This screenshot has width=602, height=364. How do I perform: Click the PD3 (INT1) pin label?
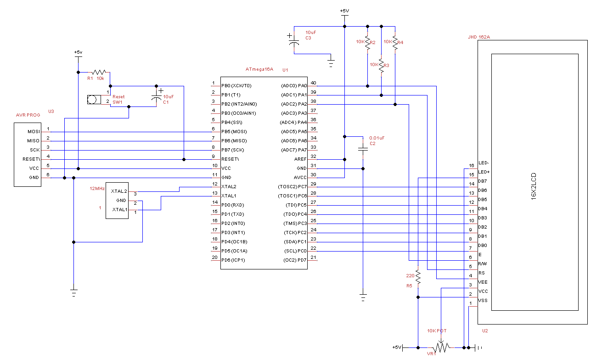click(x=233, y=233)
